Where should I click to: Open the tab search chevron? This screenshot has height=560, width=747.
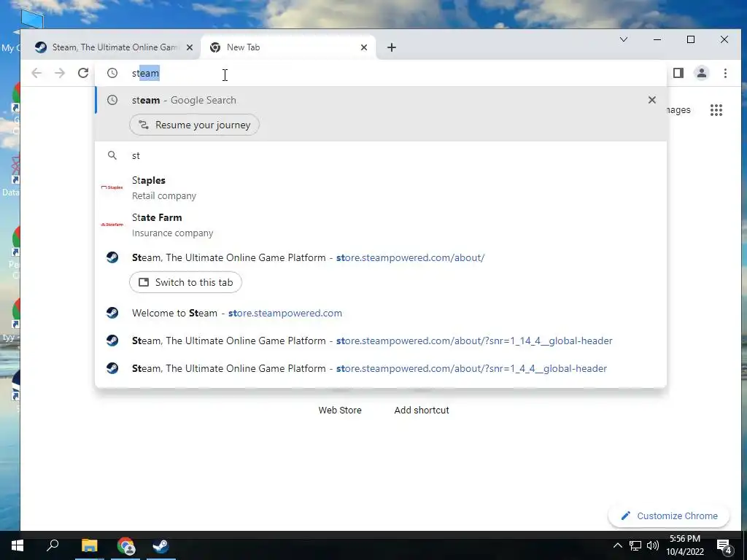(623, 39)
